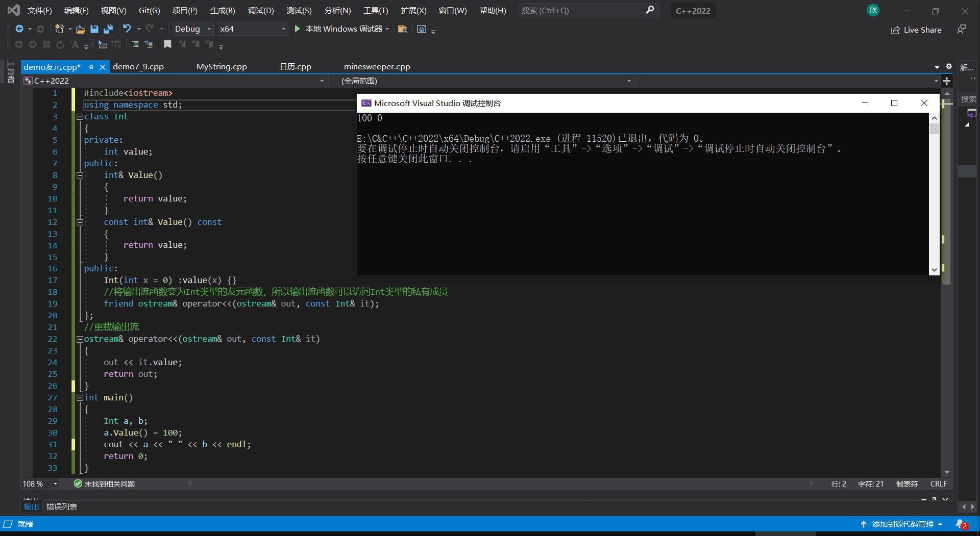Start the local Windows debugger with play icon
The width and height of the screenshot is (980, 536).
pos(298,29)
